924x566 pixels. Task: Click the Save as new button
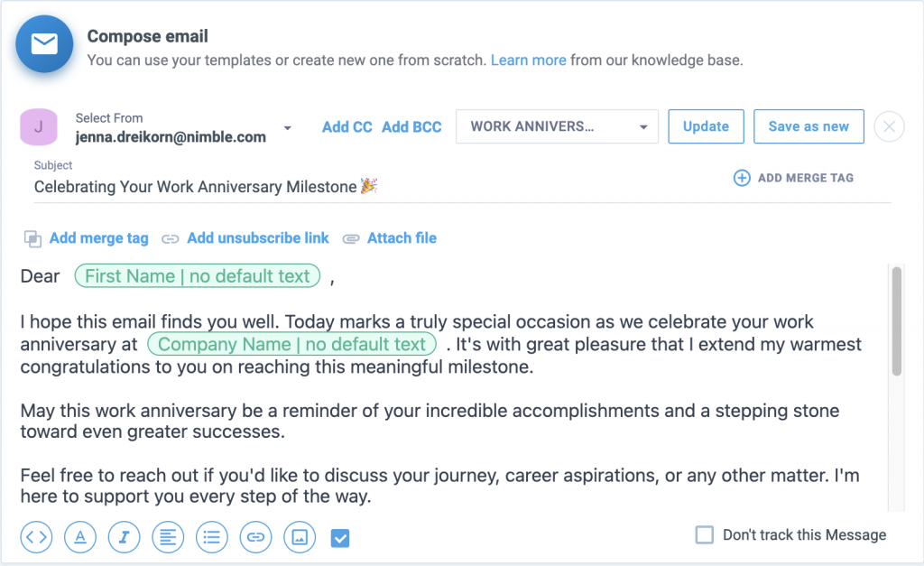[x=808, y=126]
